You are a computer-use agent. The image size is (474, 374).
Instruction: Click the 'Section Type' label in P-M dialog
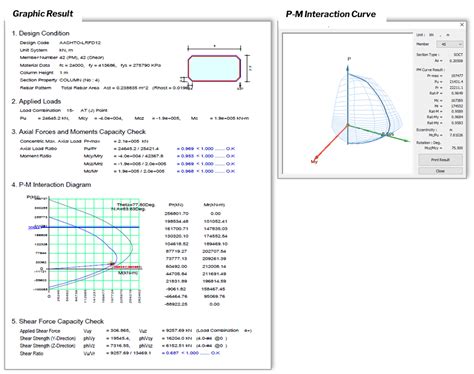pos(428,54)
